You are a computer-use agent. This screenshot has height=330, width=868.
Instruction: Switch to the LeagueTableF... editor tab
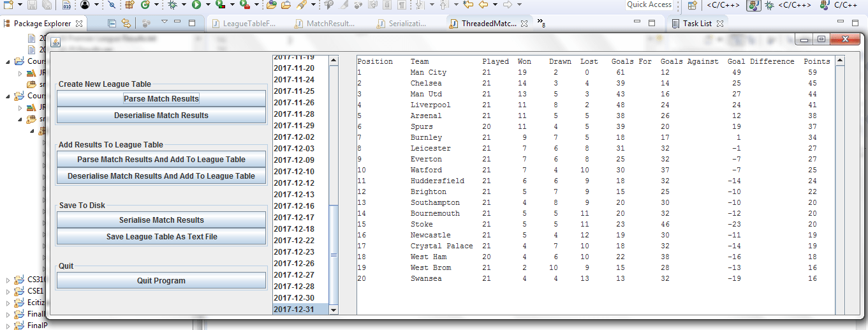click(244, 24)
